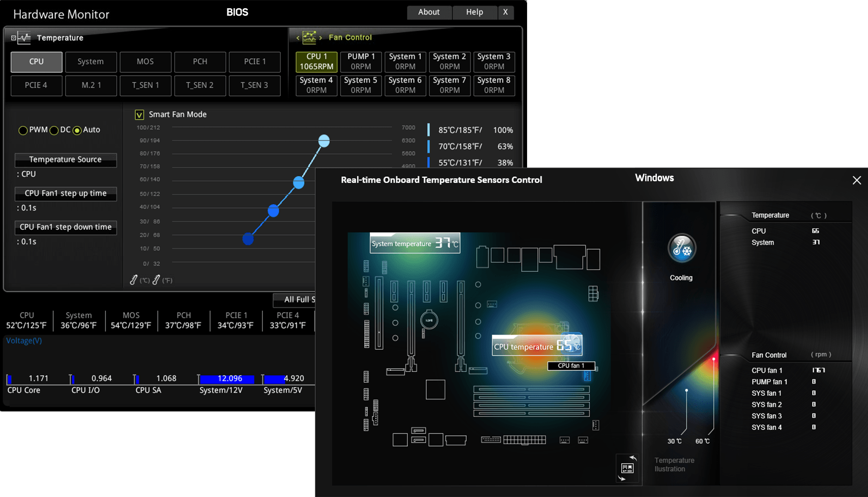Close the Windows temperature sensors window
868x497 pixels.
pos(857,180)
